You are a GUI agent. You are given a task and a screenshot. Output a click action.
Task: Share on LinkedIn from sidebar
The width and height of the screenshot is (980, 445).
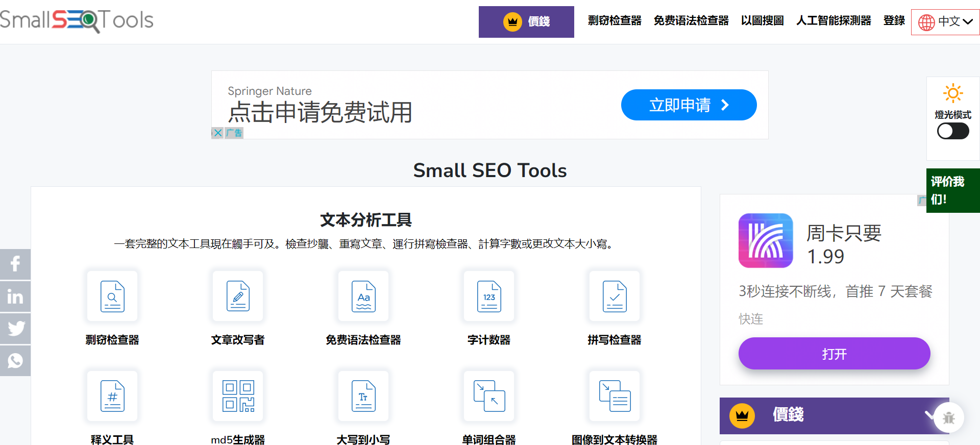tap(15, 296)
